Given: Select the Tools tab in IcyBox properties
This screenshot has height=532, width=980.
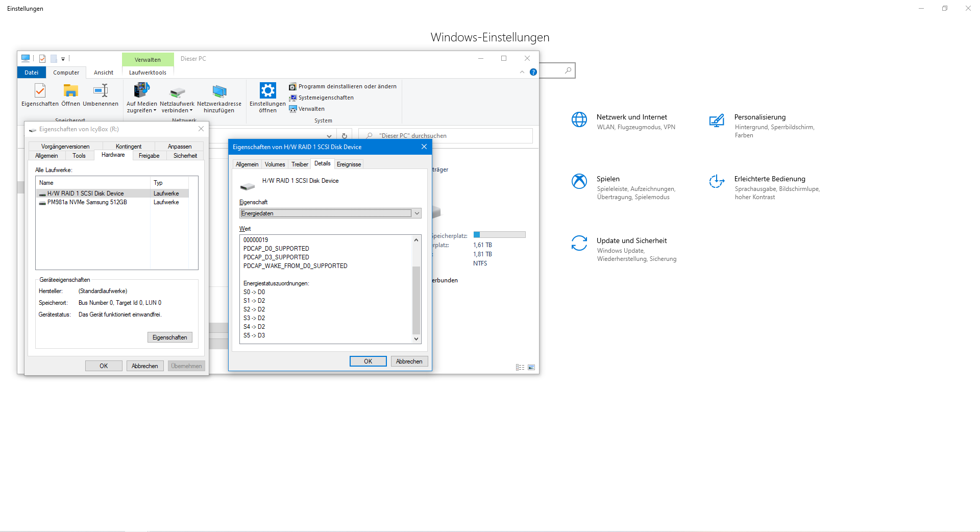Looking at the screenshot, I should pos(79,156).
